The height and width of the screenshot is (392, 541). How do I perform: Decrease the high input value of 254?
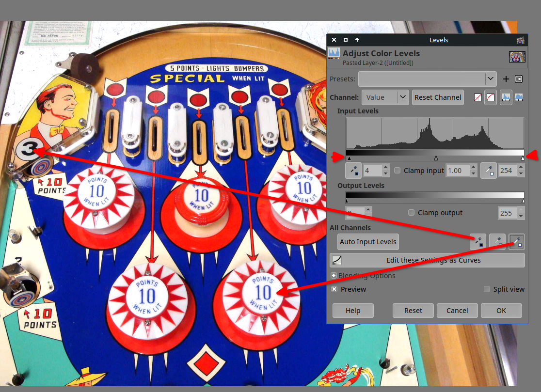tap(521, 174)
